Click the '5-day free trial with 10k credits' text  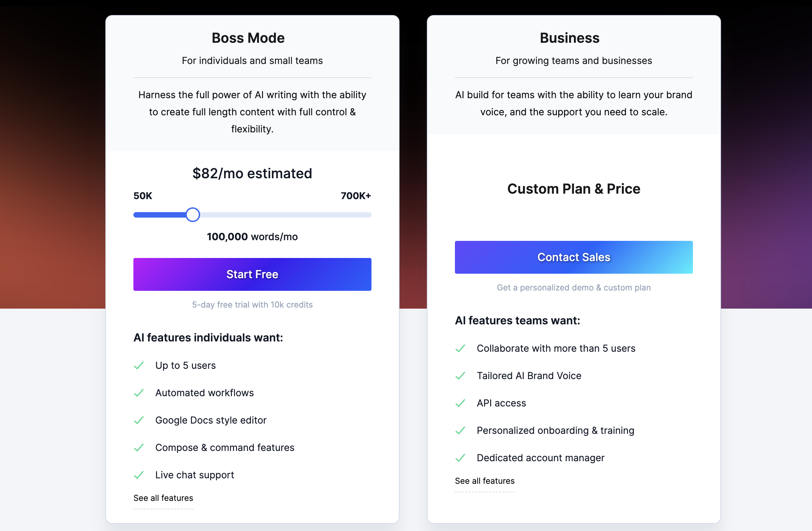(x=252, y=305)
